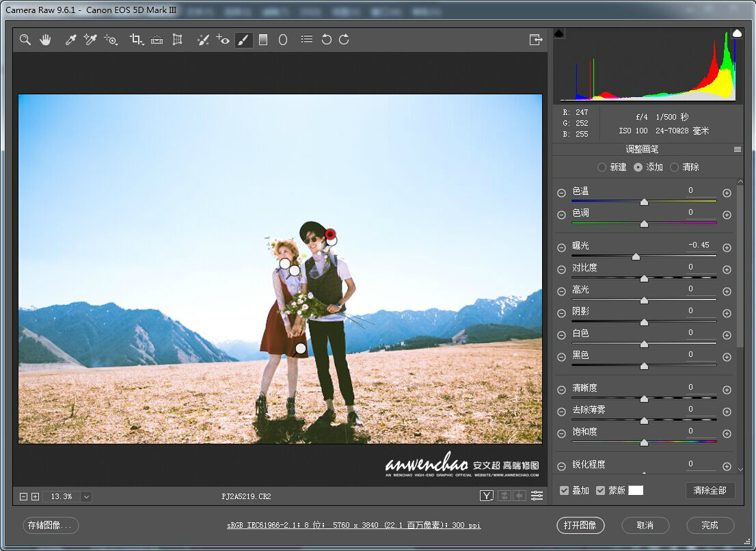Click the 13.3% zoom value field

62,496
